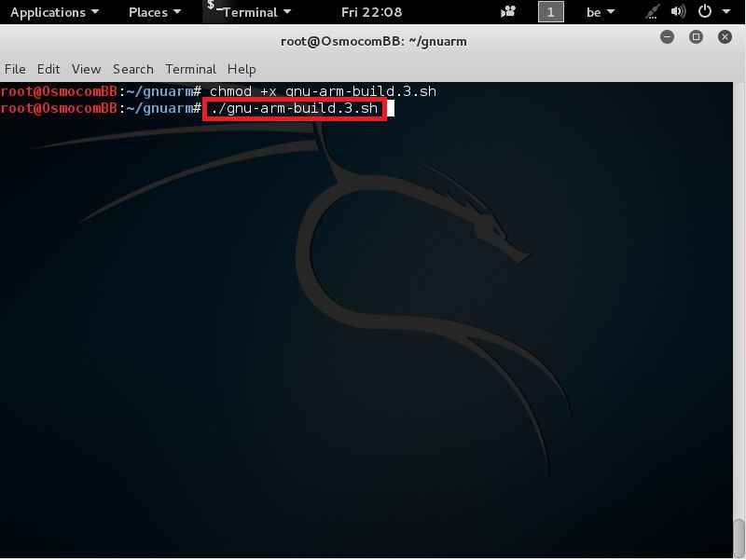This screenshot has height=560, width=746.
Task: Click the volume speaker icon
Action: click(678, 11)
